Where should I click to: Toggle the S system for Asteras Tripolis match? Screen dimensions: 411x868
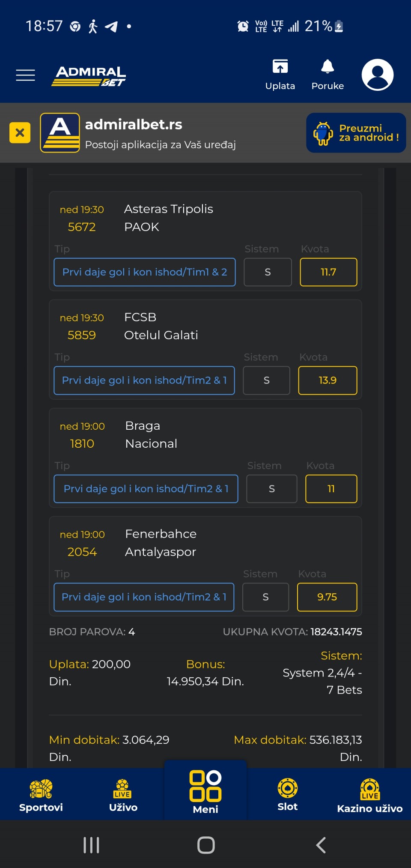coord(268,272)
